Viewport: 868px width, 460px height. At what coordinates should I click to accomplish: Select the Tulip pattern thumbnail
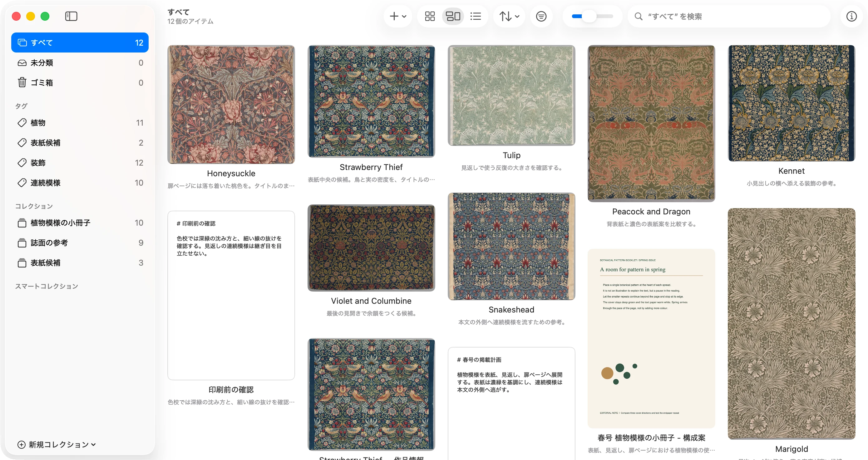511,95
